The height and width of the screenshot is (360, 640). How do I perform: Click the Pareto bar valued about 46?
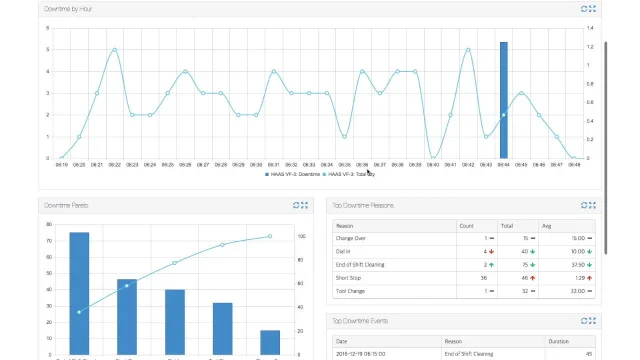[x=127, y=317]
